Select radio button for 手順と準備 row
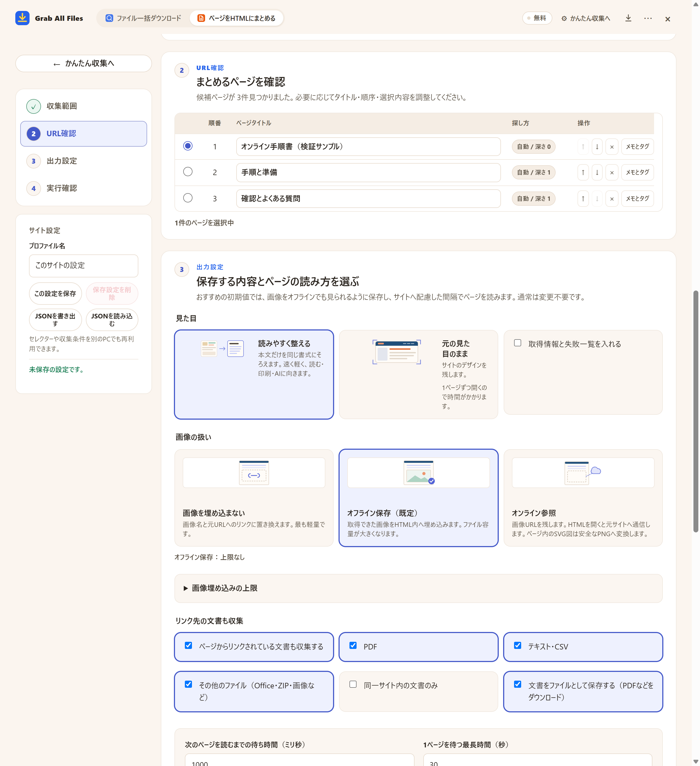 (188, 172)
